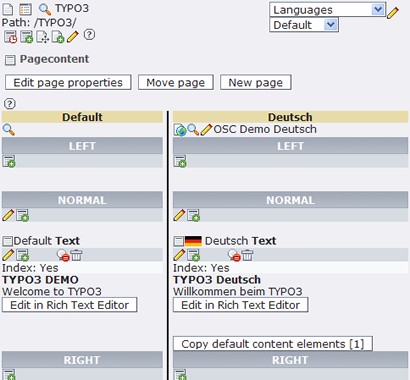Edit the Deutsch Text element with pencil
410x380 pixels.
click(179, 255)
